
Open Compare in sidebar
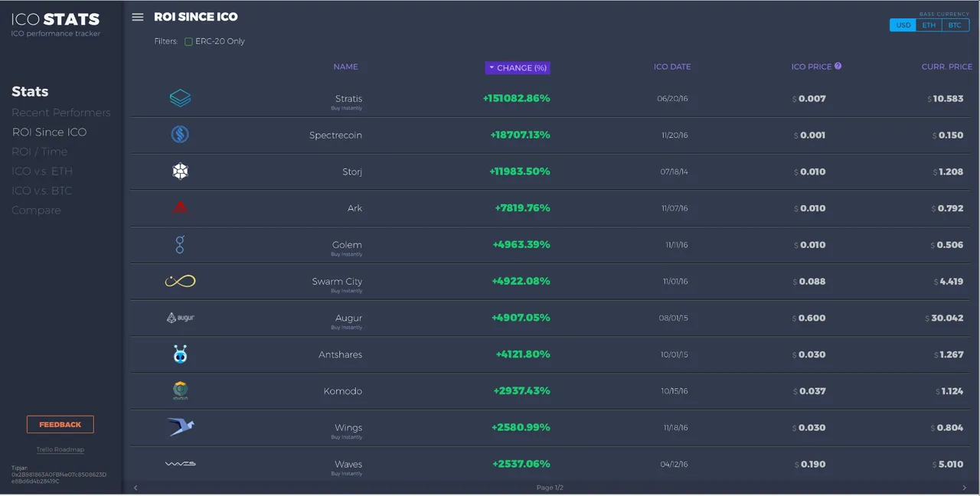(36, 210)
